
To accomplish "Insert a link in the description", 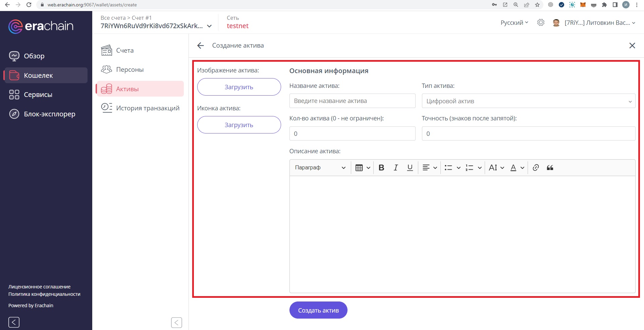I will (x=536, y=168).
